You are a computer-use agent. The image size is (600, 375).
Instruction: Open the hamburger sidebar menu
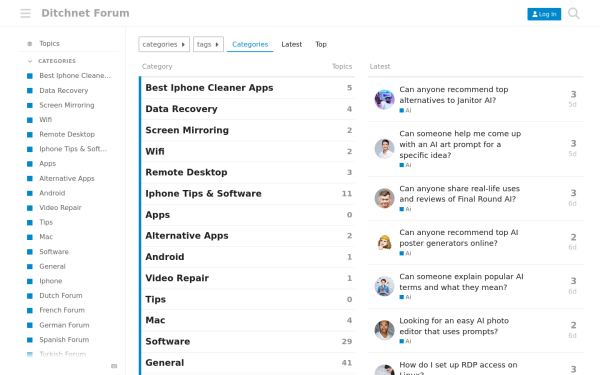(25, 13)
